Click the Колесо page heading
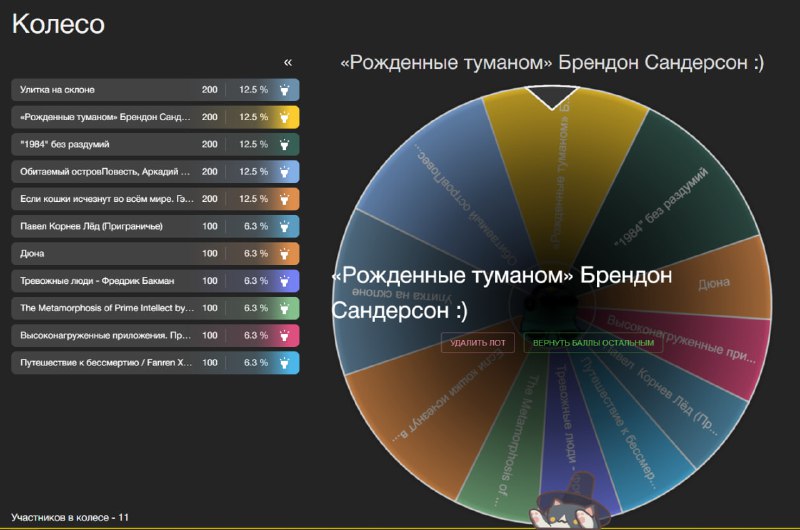 point(58,24)
